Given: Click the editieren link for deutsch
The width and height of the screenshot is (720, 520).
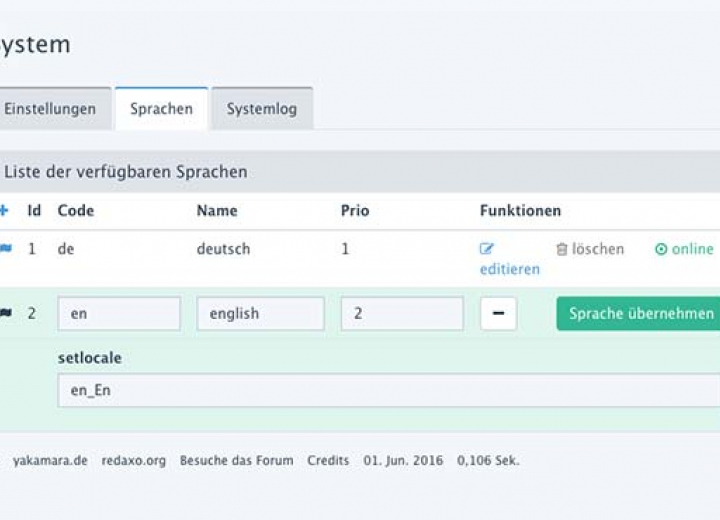Looking at the screenshot, I should pos(510,269).
